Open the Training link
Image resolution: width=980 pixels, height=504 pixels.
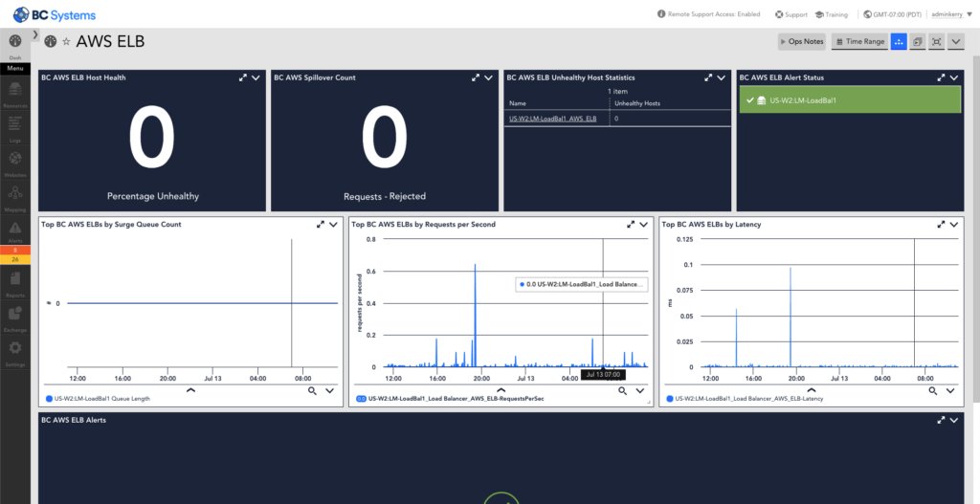click(832, 14)
